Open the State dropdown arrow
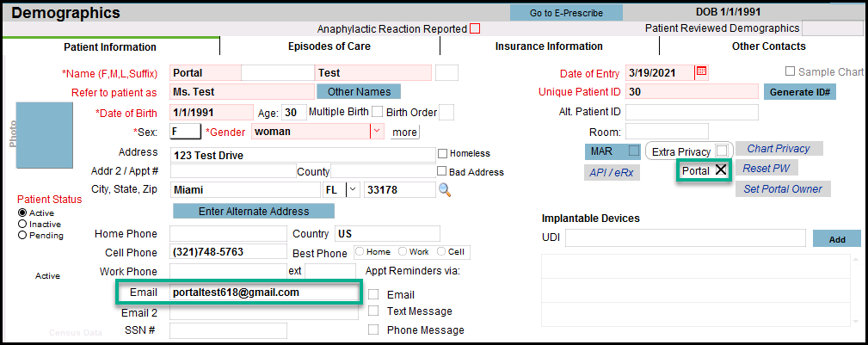 [353, 189]
